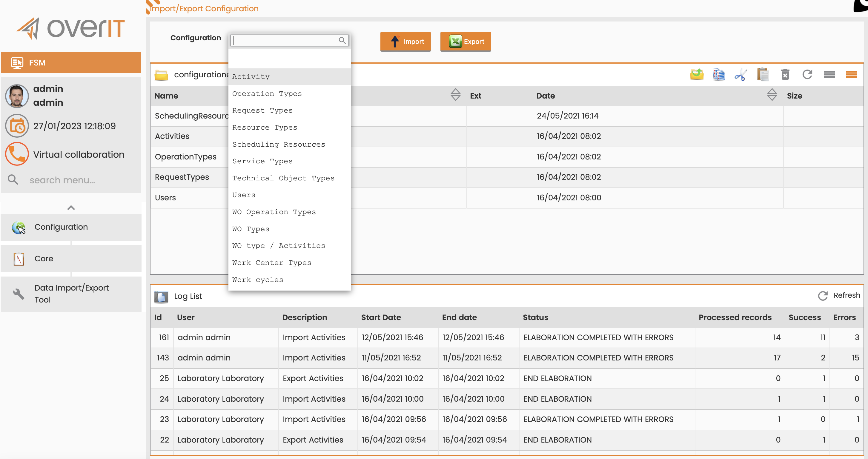Switch to orange detailed list view icon

pyautogui.click(x=851, y=74)
